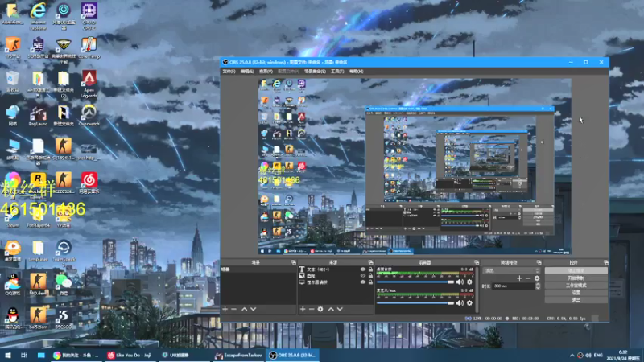The width and height of the screenshot is (644, 362).
Task: Open the View menu in OBS
Action: click(x=266, y=72)
